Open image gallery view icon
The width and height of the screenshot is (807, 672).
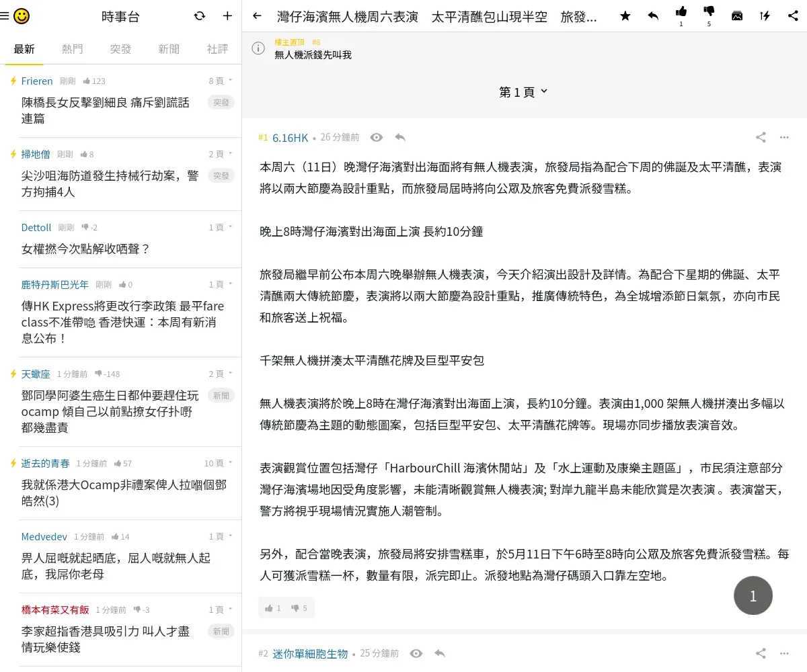[737, 16]
